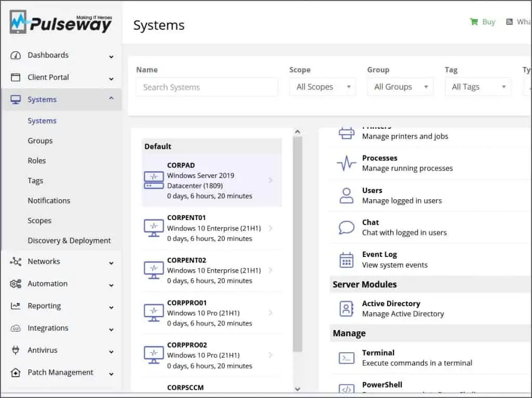Image resolution: width=532 pixels, height=398 pixels.
Task: Click the Search Systems name field
Action: [x=207, y=87]
